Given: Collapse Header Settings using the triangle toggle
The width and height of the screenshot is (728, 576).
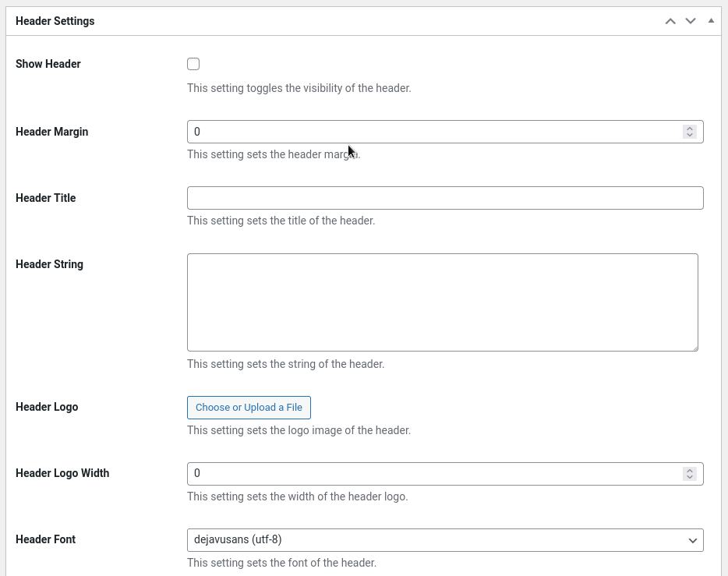Looking at the screenshot, I should coord(710,21).
